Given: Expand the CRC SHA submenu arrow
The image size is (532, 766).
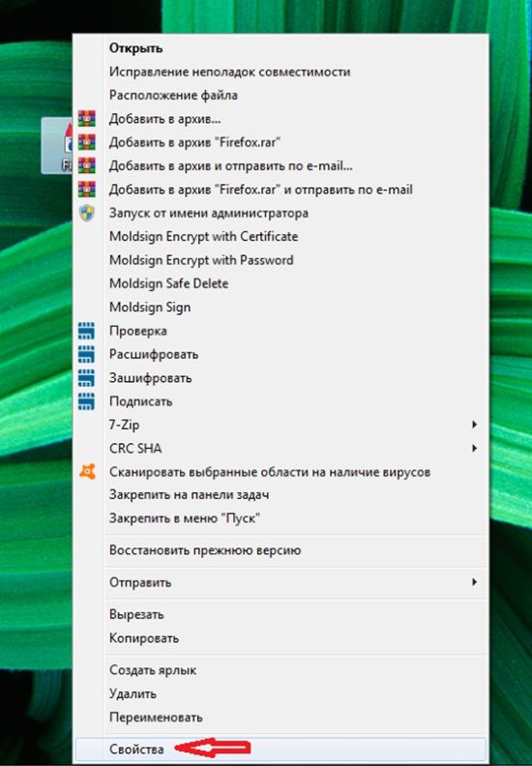Looking at the screenshot, I should [x=474, y=448].
